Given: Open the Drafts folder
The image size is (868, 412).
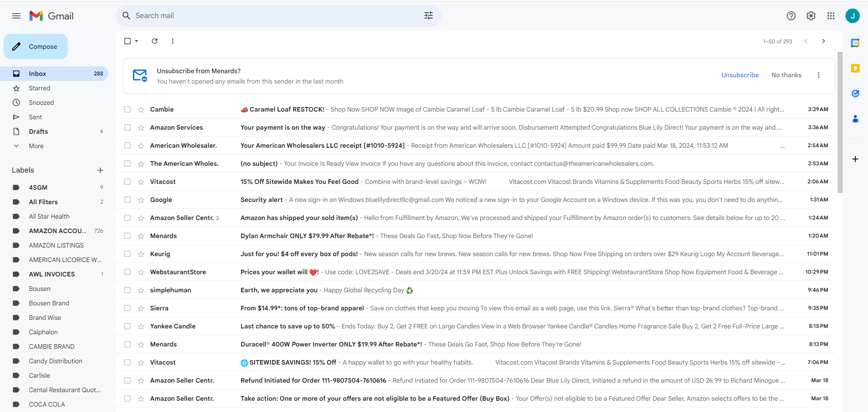Looking at the screenshot, I should pyautogui.click(x=54, y=131).
